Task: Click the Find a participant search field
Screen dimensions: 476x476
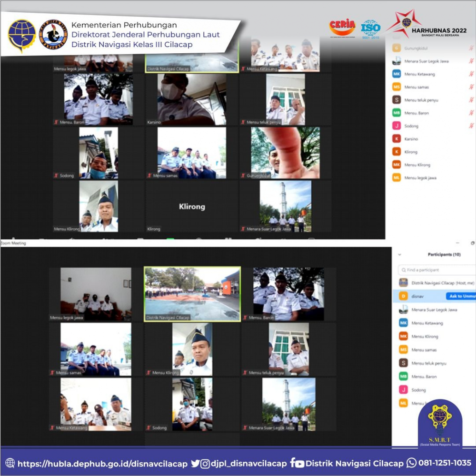Action: pyautogui.click(x=436, y=270)
